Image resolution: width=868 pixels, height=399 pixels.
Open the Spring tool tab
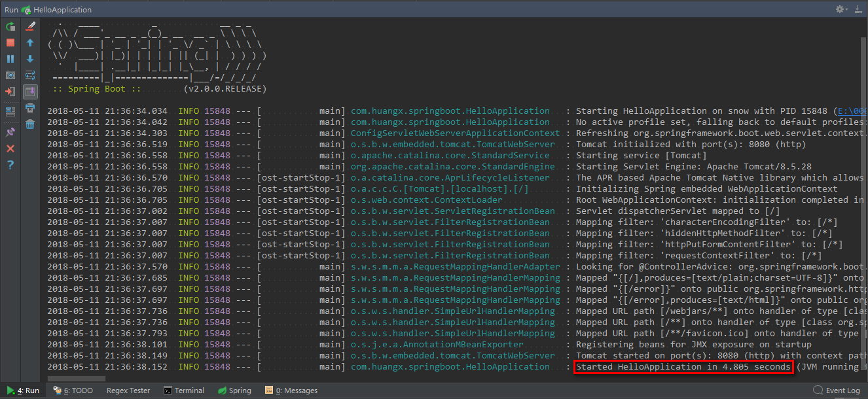click(x=234, y=390)
